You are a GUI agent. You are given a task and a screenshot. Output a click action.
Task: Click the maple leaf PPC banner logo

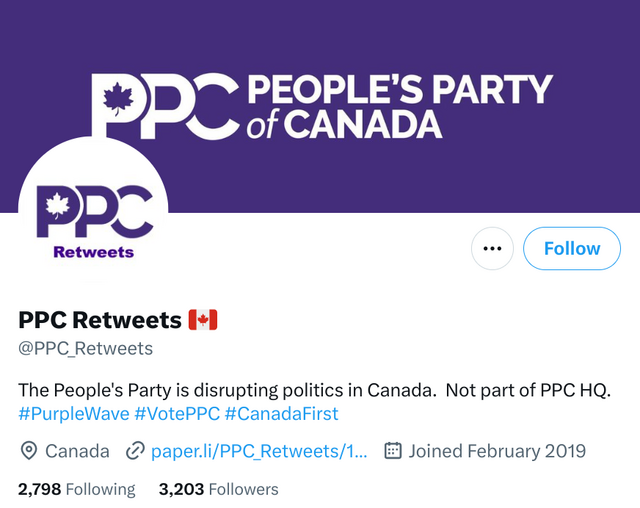coord(164,103)
